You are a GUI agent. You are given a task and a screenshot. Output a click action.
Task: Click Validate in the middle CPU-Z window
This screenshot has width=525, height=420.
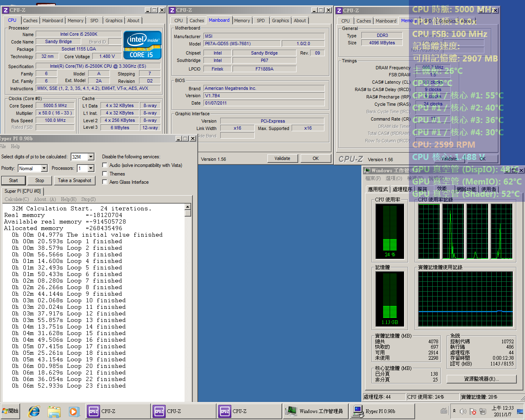coord(282,158)
